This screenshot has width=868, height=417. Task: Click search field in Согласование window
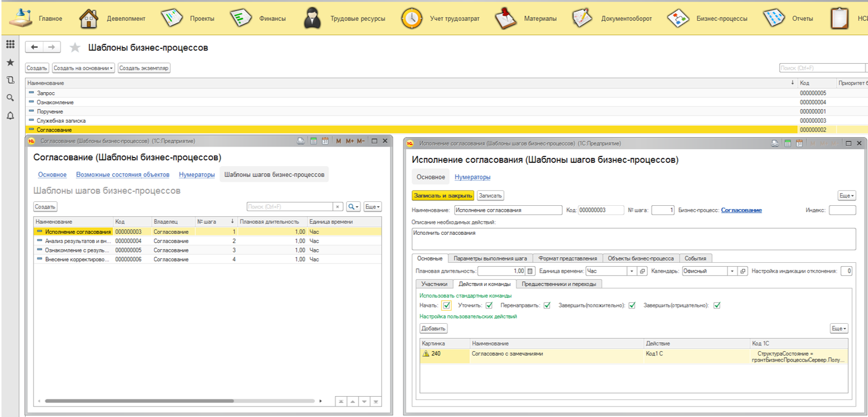coord(290,207)
